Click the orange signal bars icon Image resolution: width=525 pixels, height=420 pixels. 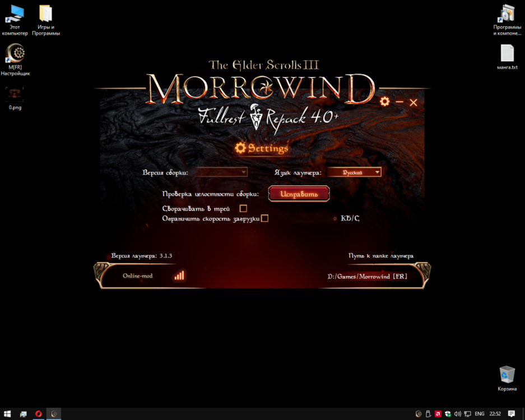[x=179, y=276]
